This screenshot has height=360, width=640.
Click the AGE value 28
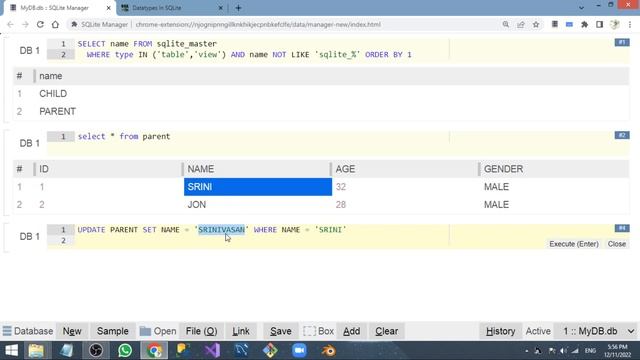[341, 204]
